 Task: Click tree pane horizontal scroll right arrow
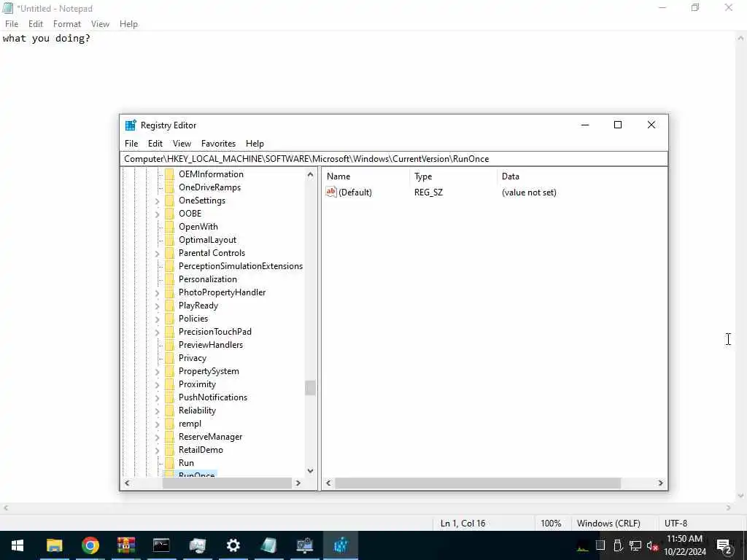pyautogui.click(x=298, y=483)
